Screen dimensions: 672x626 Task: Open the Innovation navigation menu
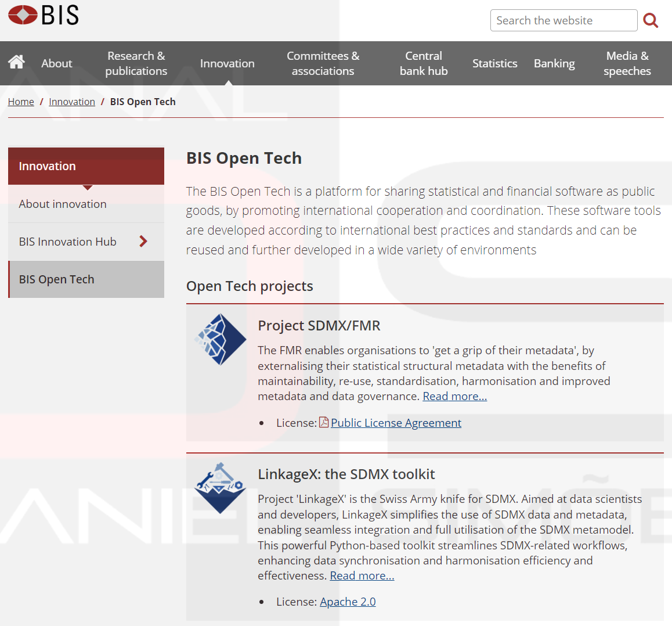(x=227, y=63)
